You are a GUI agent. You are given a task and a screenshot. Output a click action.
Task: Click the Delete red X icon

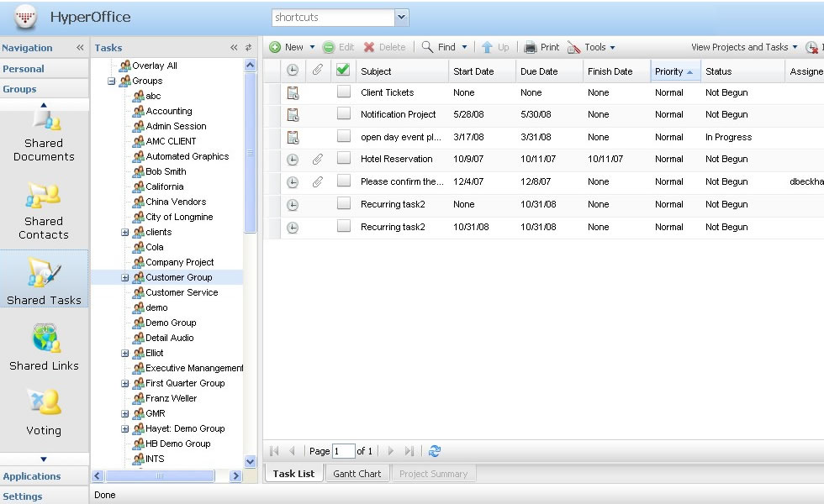coord(369,47)
